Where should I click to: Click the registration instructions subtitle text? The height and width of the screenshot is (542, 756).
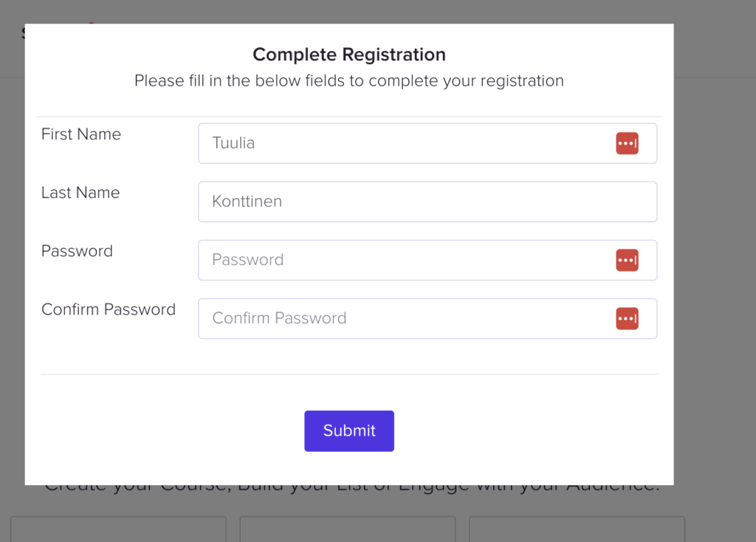[349, 80]
